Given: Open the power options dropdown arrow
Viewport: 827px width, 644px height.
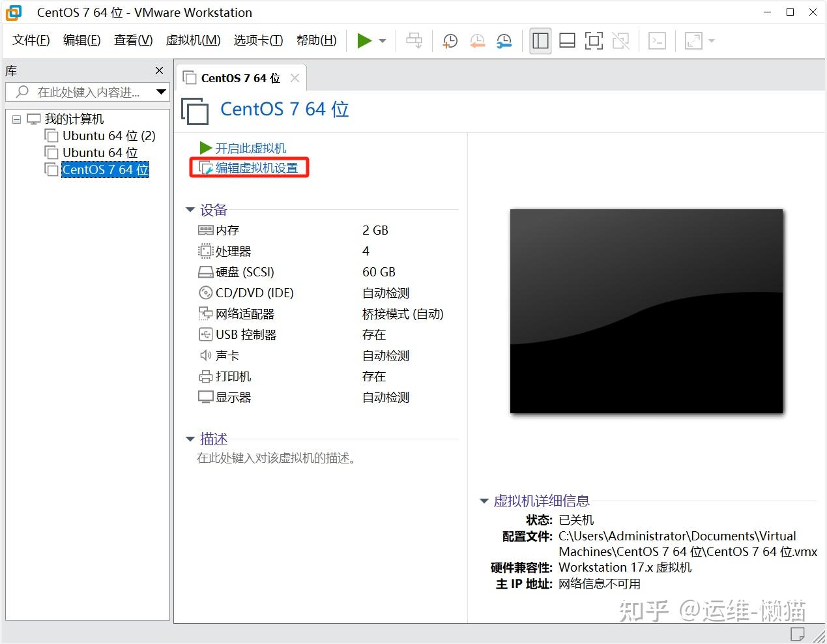Looking at the screenshot, I should pyautogui.click(x=381, y=40).
